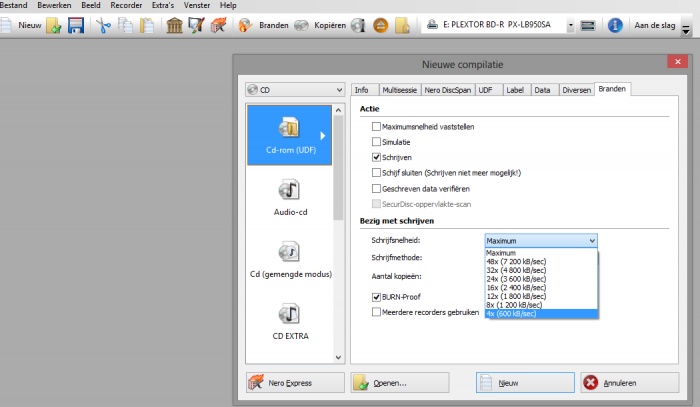Screen dimensions: 700x407
Task: Click the save floppy disk icon
Action: tap(76, 25)
